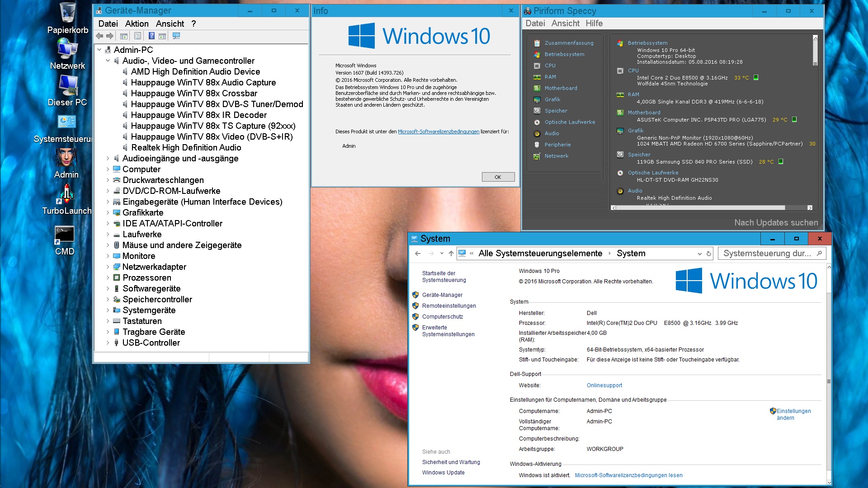Viewport: 868px width, 488px height.
Task: Open the Aktion menu in Geräte-Manager
Action: pos(137,24)
